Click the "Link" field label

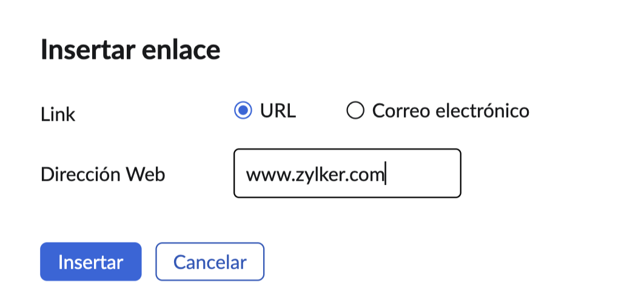coord(58,114)
